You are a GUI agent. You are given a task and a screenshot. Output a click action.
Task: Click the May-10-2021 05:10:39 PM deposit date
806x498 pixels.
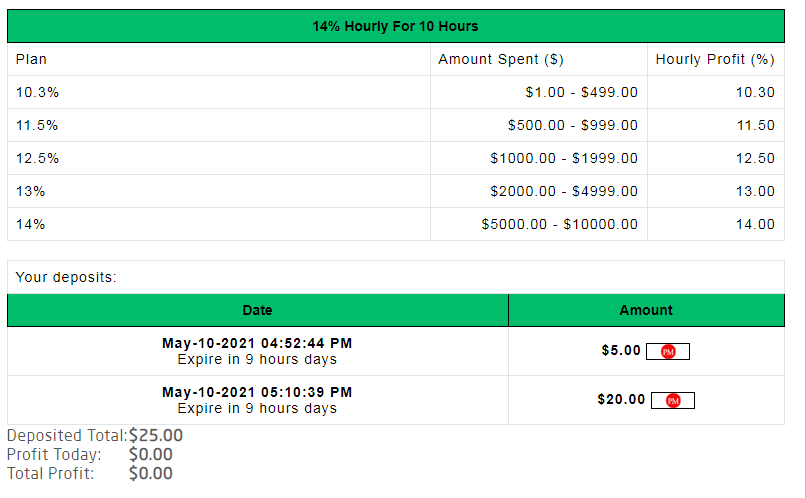tap(257, 392)
